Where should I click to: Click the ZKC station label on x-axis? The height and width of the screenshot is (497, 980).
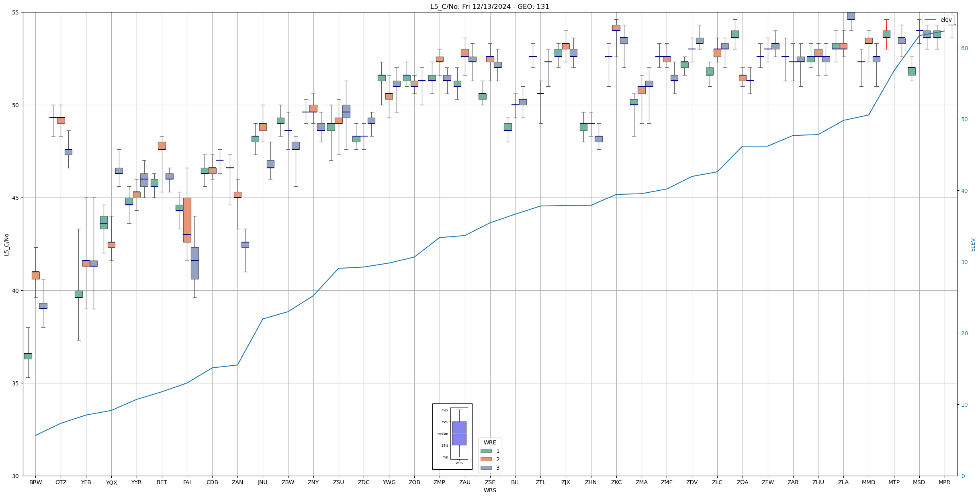click(616, 483)
